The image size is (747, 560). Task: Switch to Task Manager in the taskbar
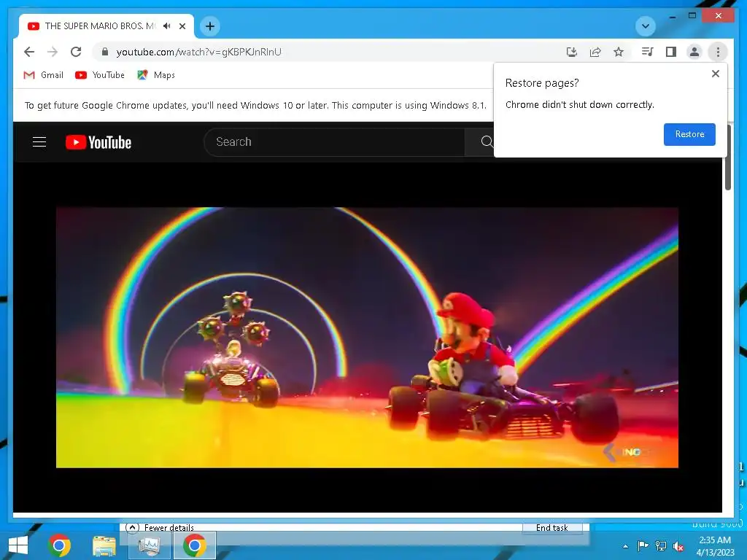click(x=149, y=545)
